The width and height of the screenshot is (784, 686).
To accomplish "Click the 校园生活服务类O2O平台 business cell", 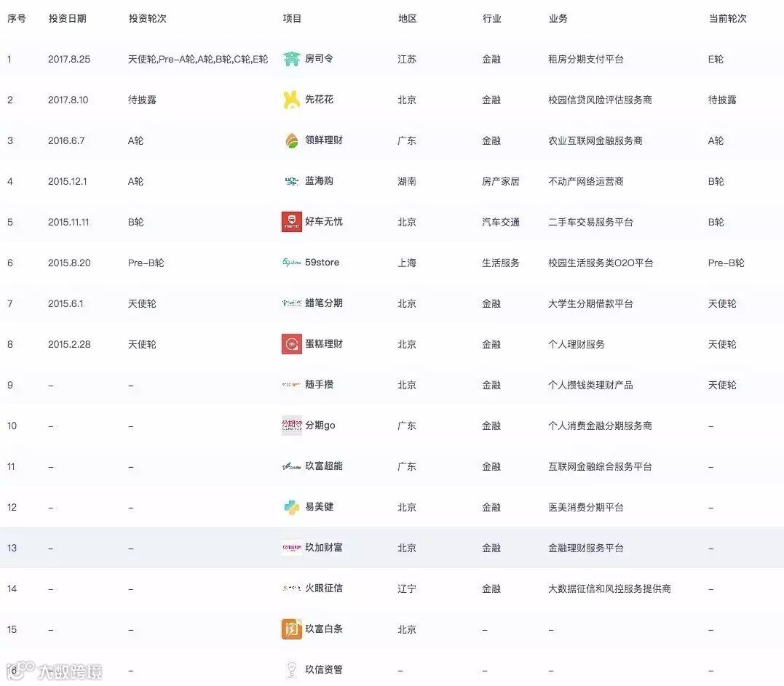I will point(601,263).
